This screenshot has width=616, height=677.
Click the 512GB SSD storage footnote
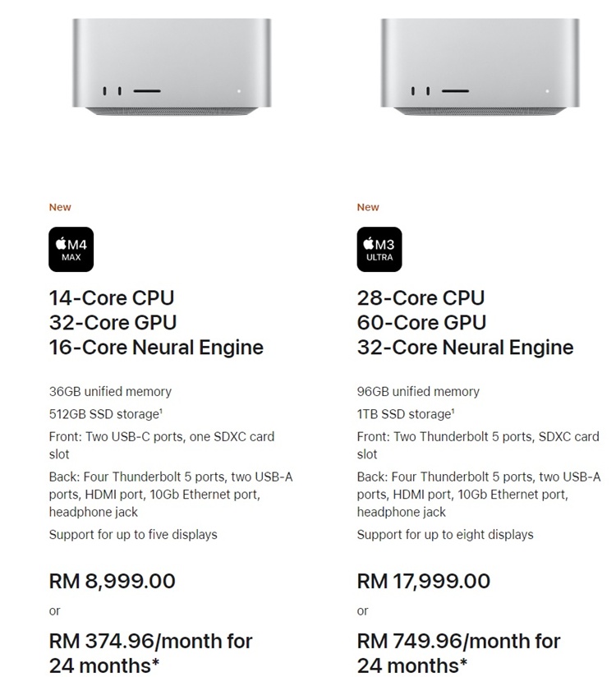162,411
